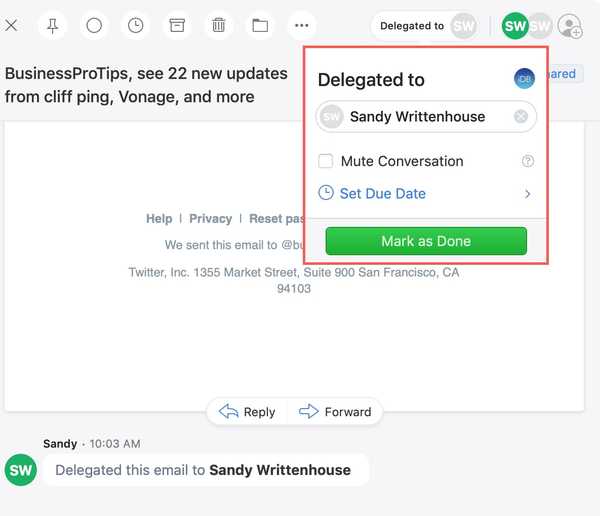Viewport: 600px width, 516px height.
Task: Click the Shared label near subject
Action: (566, 74)
